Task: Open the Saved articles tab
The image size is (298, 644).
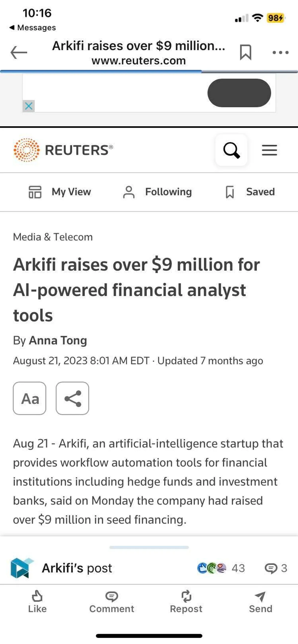Action: click(x=250, y=192)
